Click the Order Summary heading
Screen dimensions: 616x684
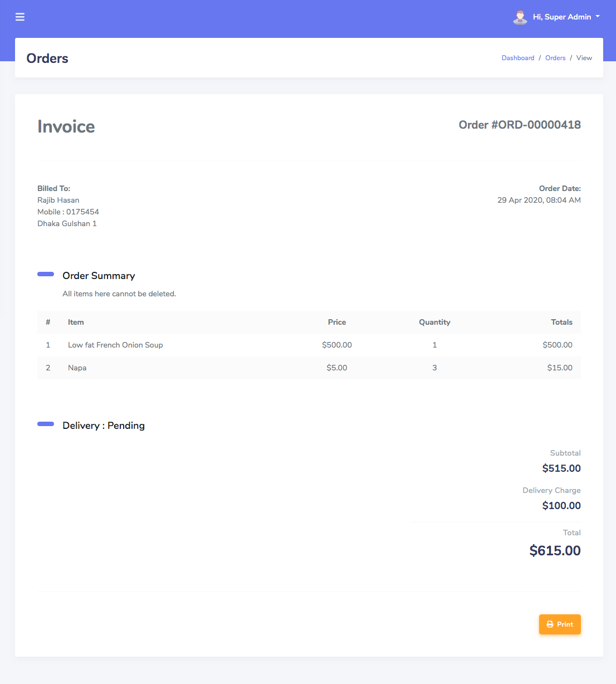click(99, 276)
